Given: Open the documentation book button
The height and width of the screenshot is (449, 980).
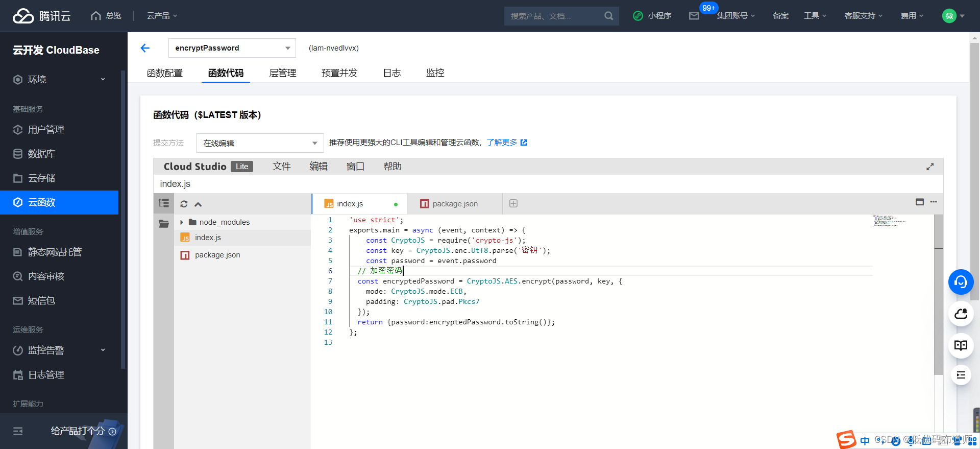Looking at the screenshot, I should [x=961, y=345].
